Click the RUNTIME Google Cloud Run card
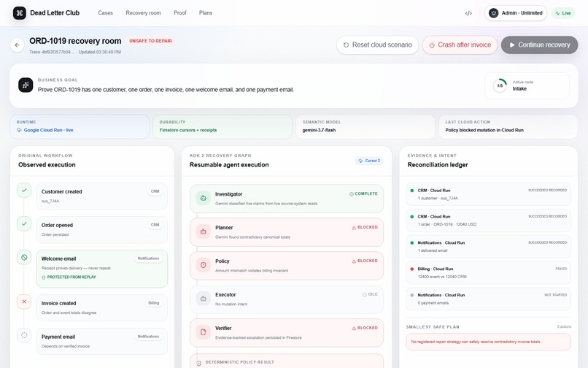 tap(80, 126)
